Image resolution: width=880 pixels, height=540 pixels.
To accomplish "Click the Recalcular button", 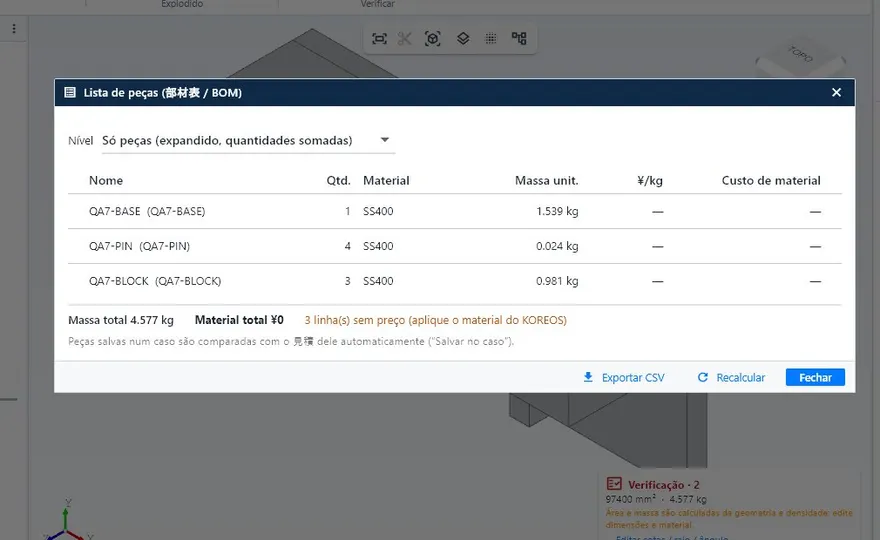I will pos(731,377).
